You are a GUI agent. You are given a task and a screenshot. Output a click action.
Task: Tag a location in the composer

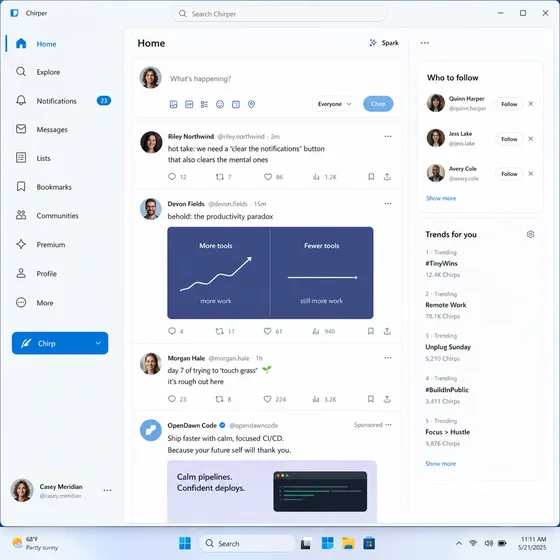(x=251, y=104)
